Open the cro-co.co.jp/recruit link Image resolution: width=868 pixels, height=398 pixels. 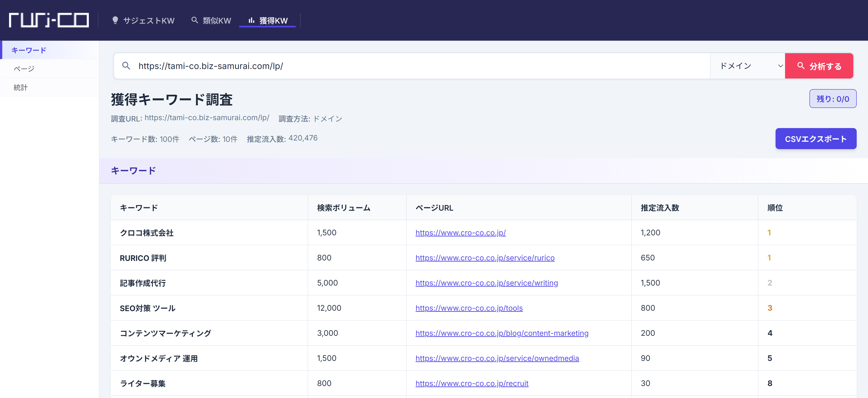pyautogui.click(x=472, y=384)
